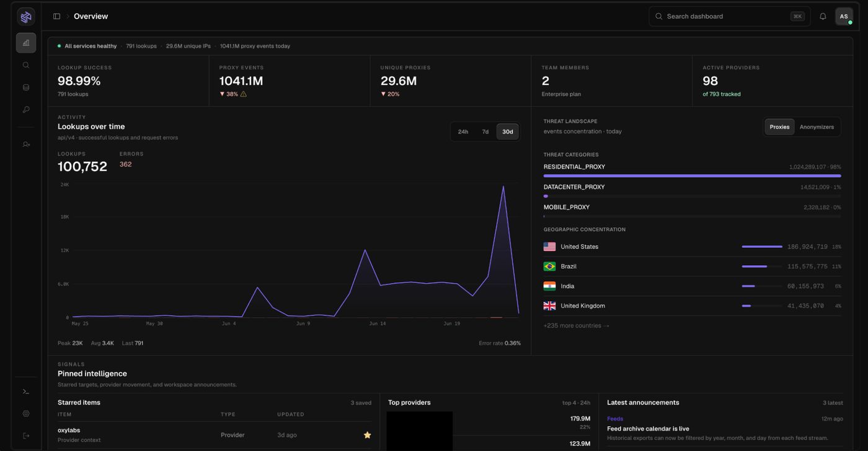Switch chart range to 24h

(463, 132)
